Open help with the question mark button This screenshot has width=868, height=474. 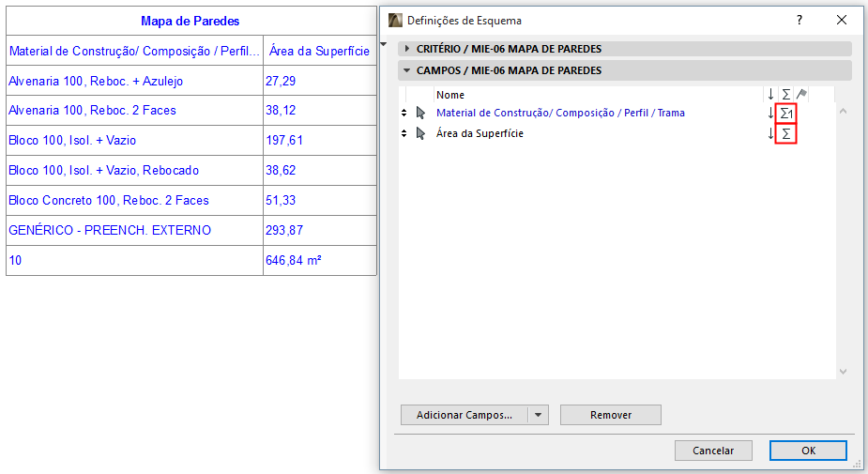tap(799, 20)
